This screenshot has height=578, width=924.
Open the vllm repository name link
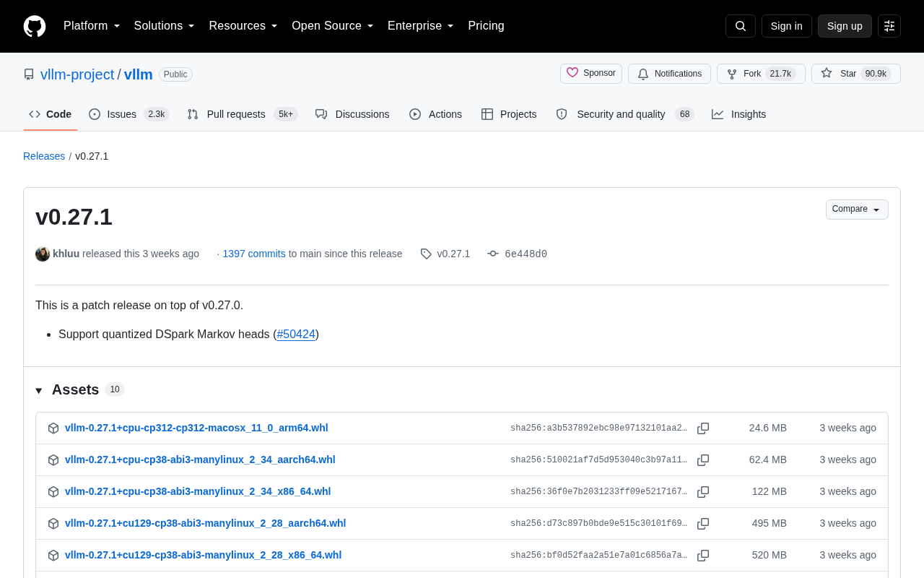pos(138,74)
